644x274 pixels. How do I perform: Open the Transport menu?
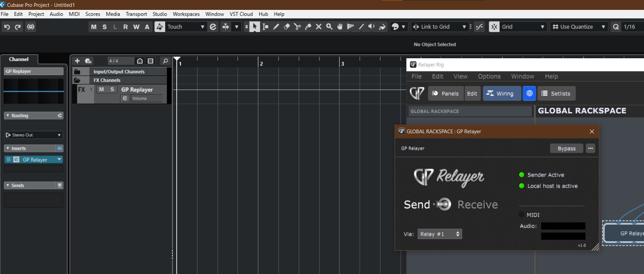tap(136, 14)
